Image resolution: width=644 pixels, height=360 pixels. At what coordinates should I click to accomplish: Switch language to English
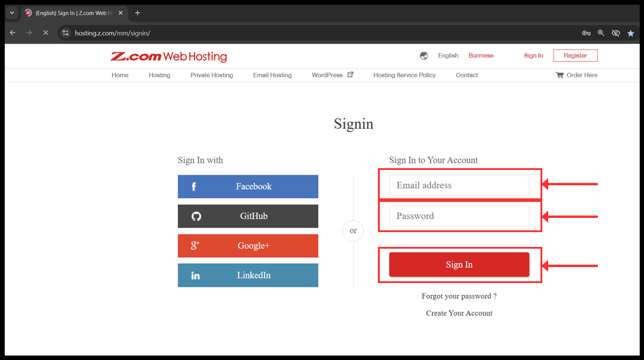coord(448,56)
